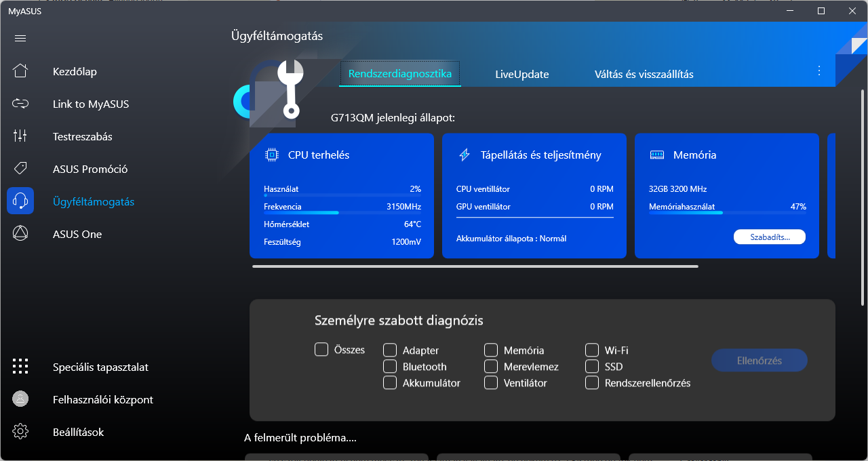Click G713QM jelenlegi állapot heading
868x461 pixels.
click(x=393, y=118)
